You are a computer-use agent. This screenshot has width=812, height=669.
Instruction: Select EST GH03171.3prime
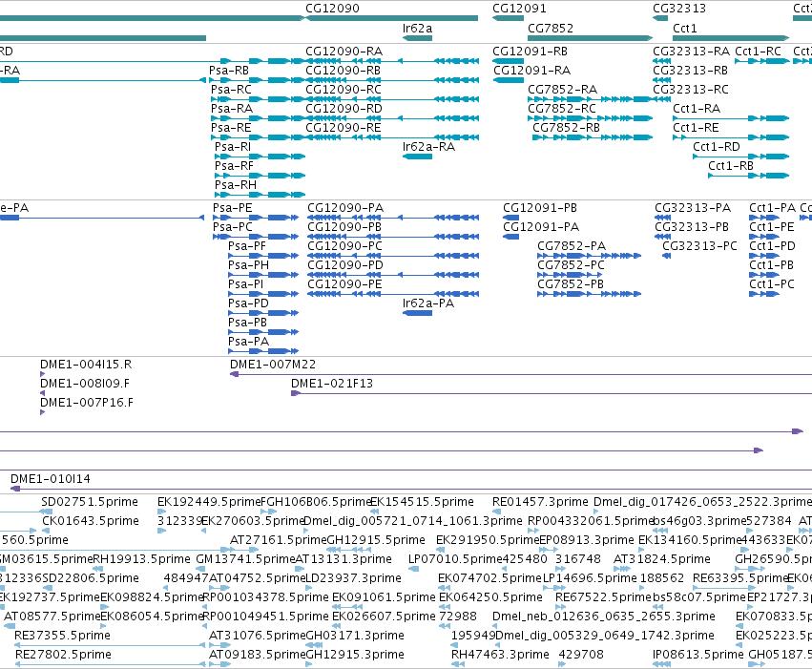[x=355, y=636]
